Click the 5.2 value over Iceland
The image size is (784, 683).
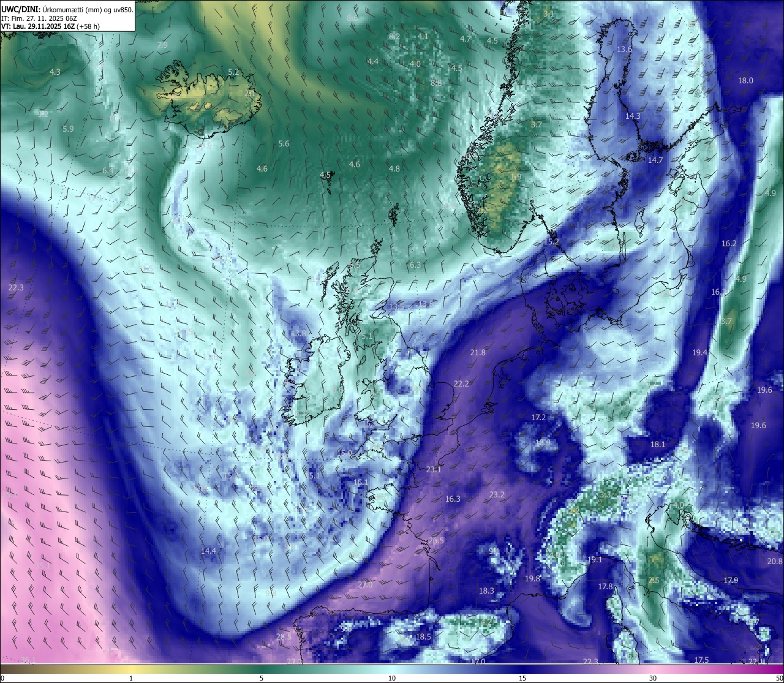[x=233, y=72]
